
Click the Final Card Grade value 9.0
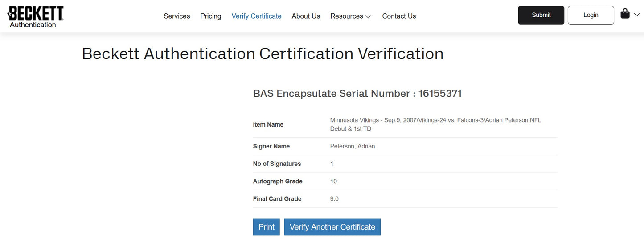point(334,199)
